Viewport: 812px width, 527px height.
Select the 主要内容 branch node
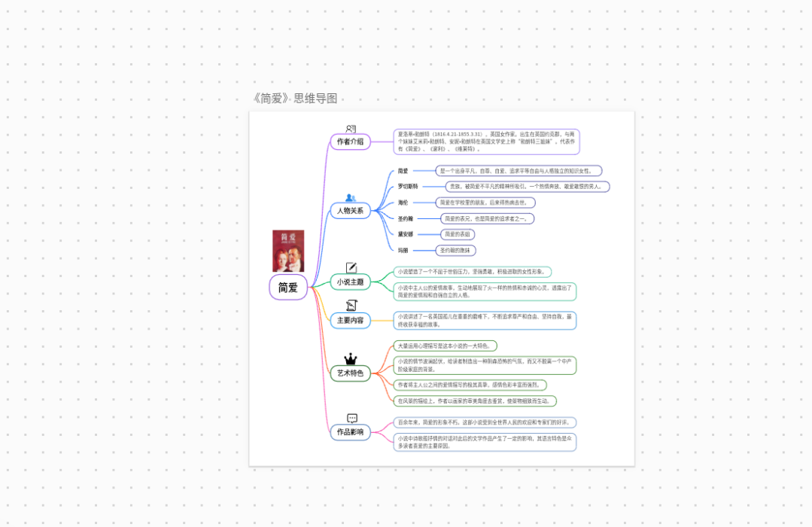coord(351,320)
